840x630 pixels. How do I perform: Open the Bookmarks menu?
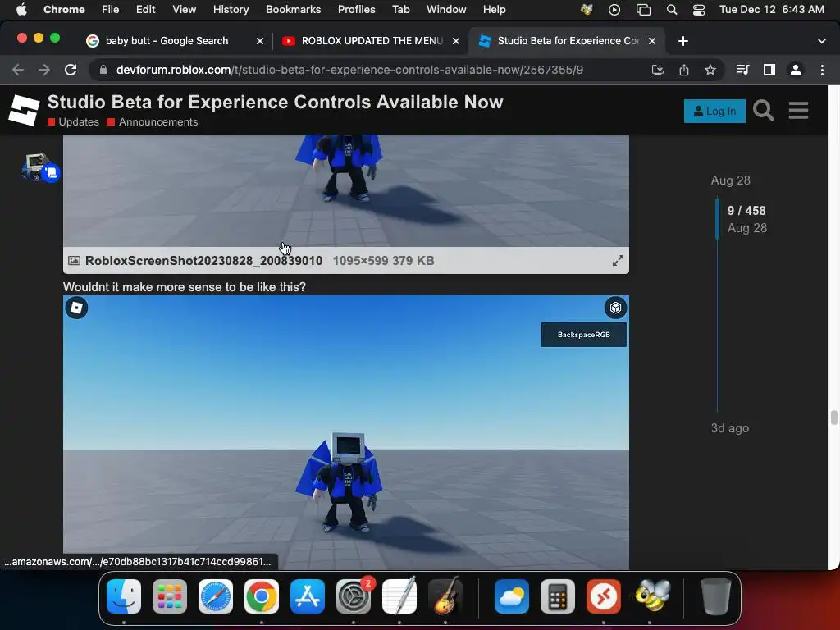click(x=293, y=10)
